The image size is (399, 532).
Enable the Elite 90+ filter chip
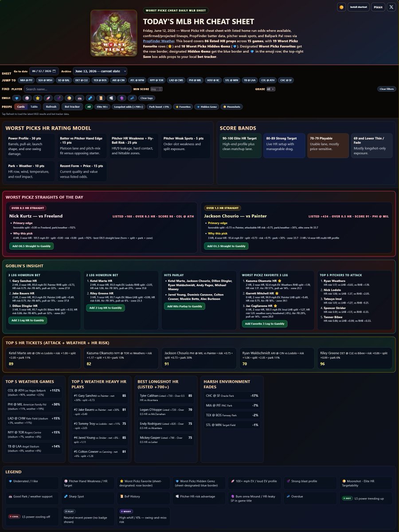[x=102, y=107]
